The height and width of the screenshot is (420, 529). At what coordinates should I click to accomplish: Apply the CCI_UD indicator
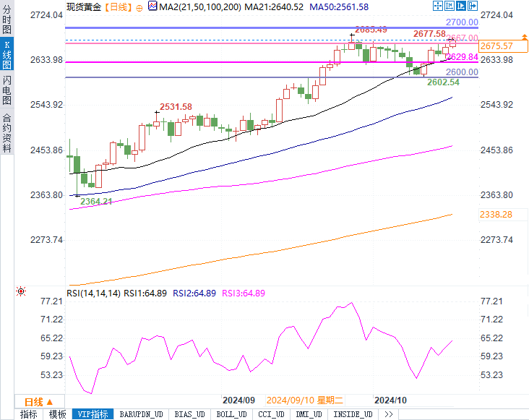tap(272, 414)
